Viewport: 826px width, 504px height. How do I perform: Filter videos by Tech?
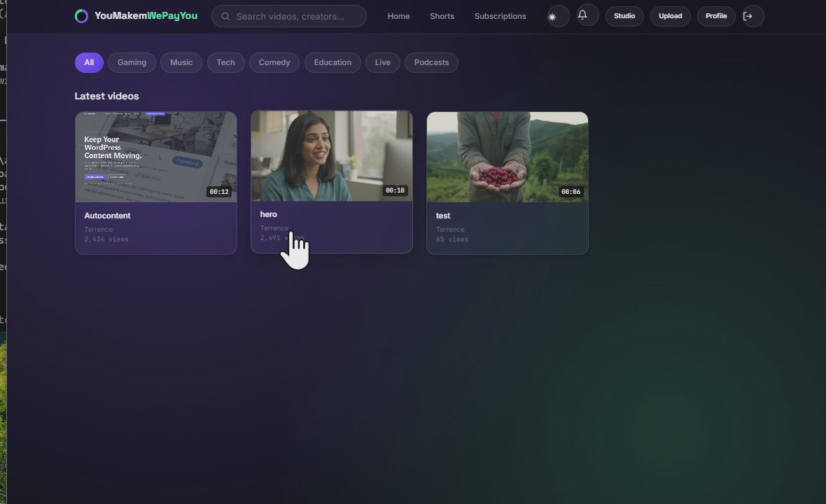tap(225, 63)
